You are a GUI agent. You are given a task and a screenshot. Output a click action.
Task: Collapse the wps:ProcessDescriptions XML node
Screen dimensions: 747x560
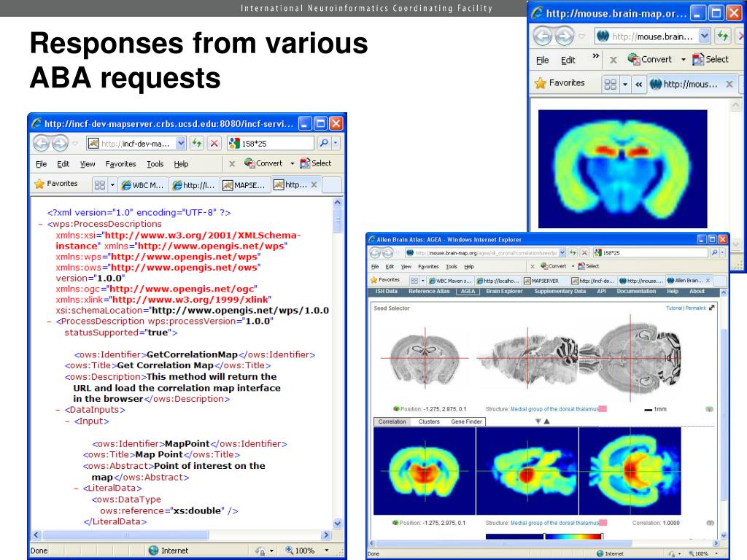point(42,225)
